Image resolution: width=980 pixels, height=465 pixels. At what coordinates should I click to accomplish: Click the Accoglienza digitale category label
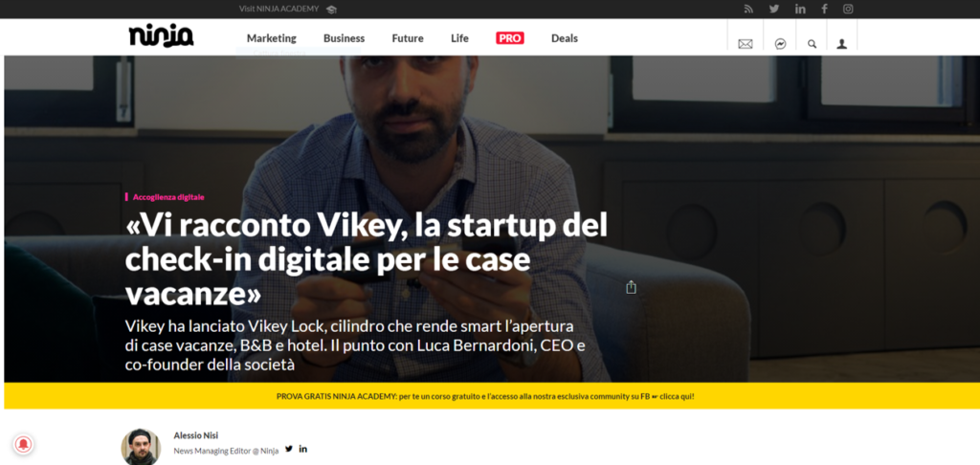(168, 197)
